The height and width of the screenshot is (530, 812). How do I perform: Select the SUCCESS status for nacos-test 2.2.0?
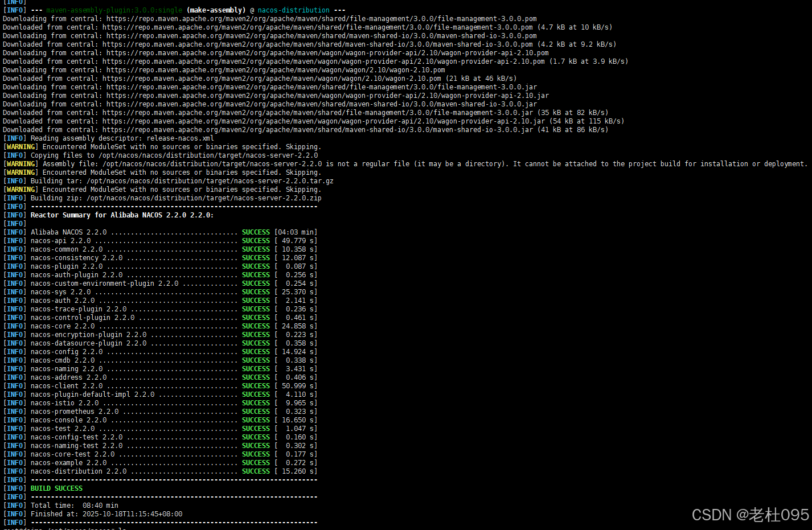[x=256, y=429]
